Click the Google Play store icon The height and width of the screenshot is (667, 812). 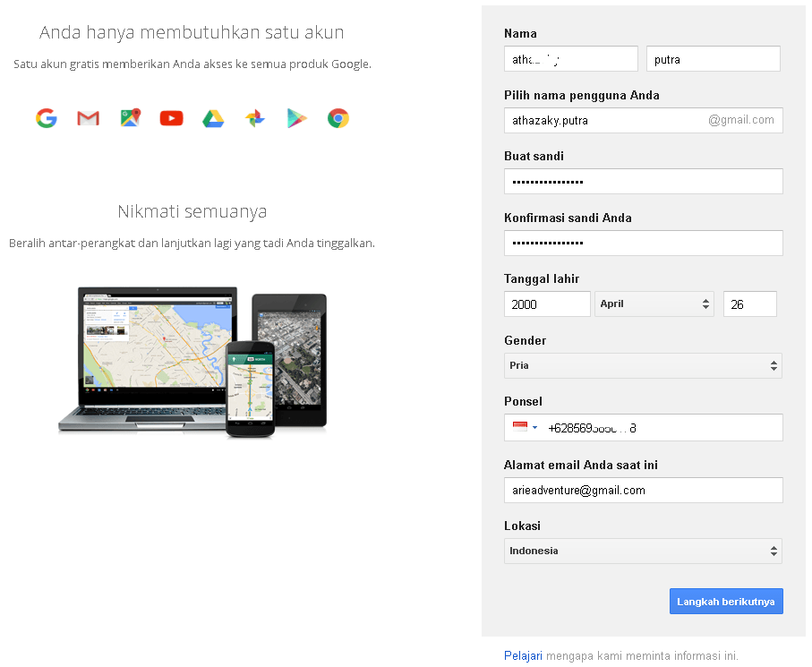296,118
